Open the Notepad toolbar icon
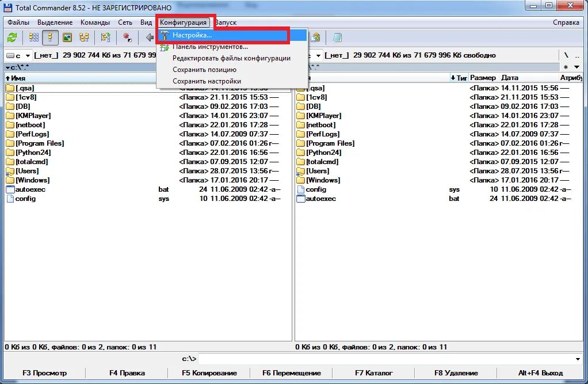Screen dimensions: 588x384 (x=337, y=37)
